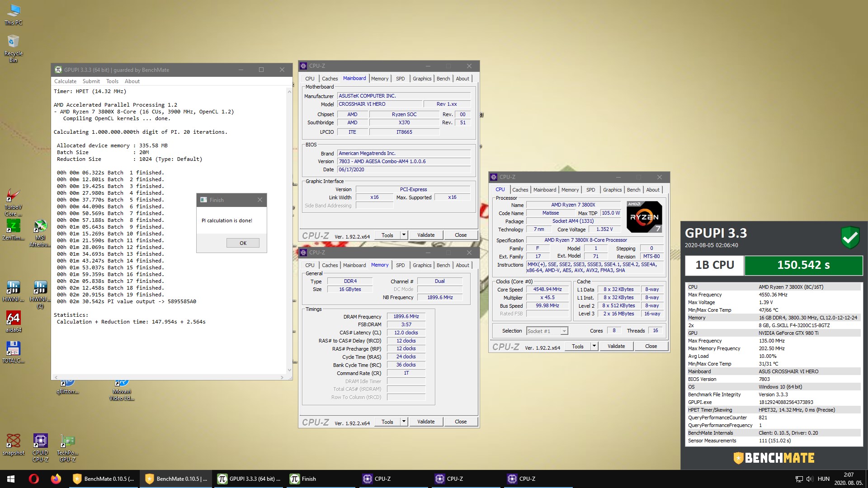Switch to Bench tab in Memory CPU-Z window
Screen dimensions: 868x488
443,265
